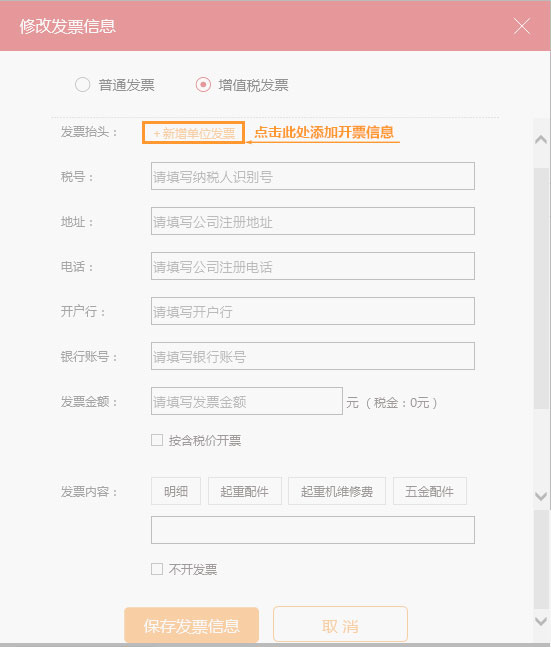
Task: Click the 保存发票信息 button
Action: tap(192, 626)
